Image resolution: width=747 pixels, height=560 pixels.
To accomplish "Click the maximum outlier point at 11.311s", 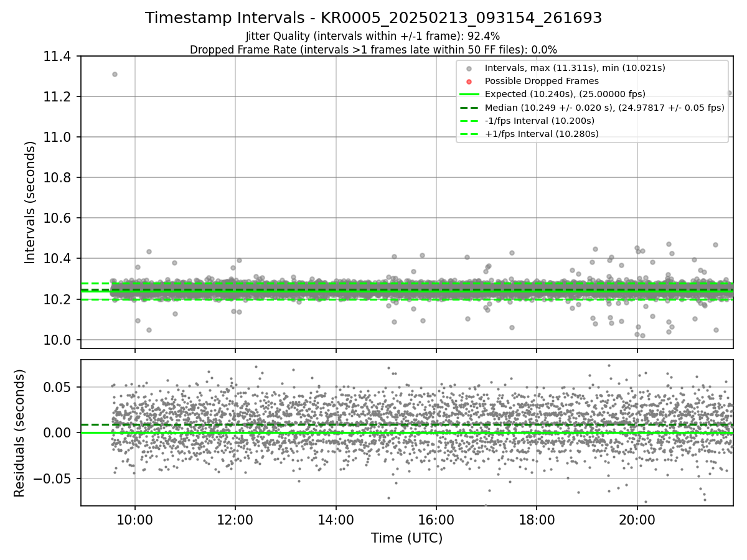I will [x=115, y=74].
